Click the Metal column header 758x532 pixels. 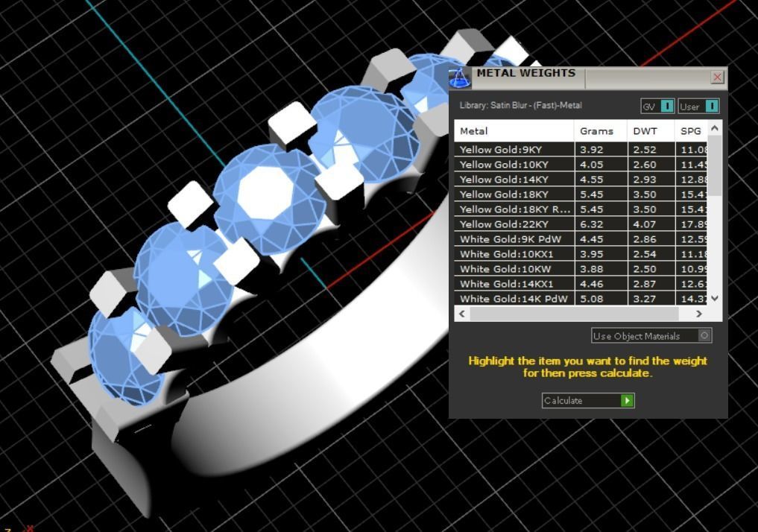tap(514, 131)
